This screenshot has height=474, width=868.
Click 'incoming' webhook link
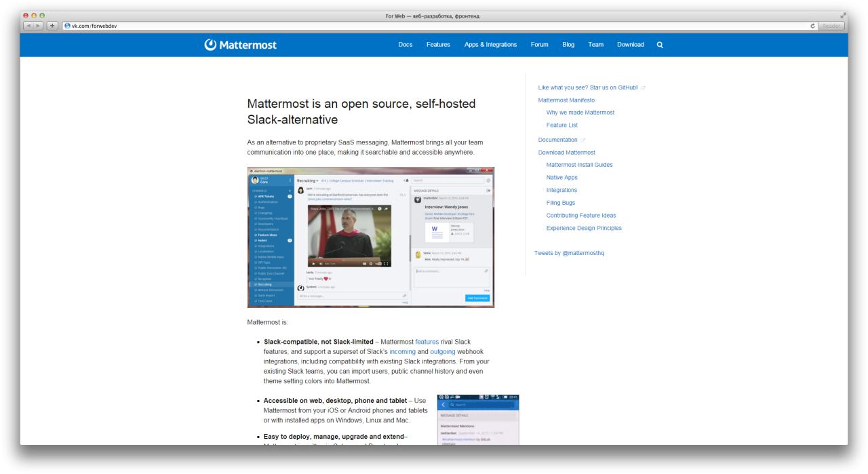pyautogui.click(x=402, y=353)
